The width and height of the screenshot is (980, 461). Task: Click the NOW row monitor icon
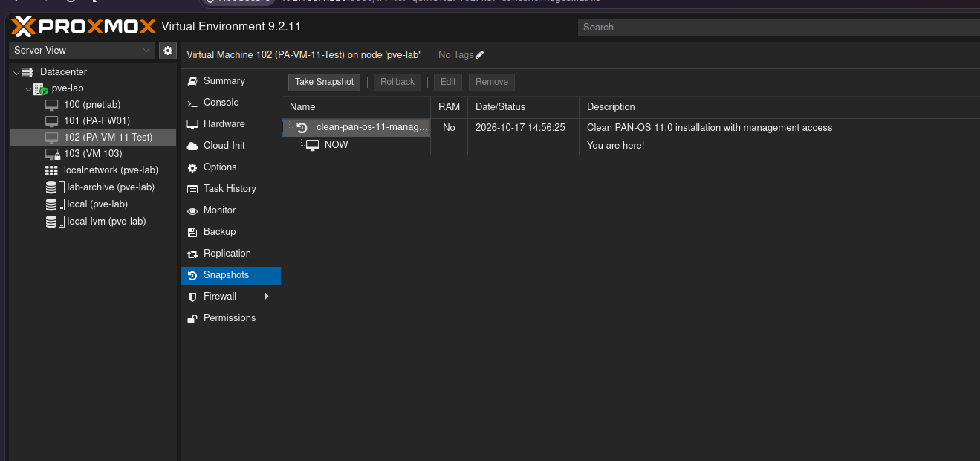point(312,145)
